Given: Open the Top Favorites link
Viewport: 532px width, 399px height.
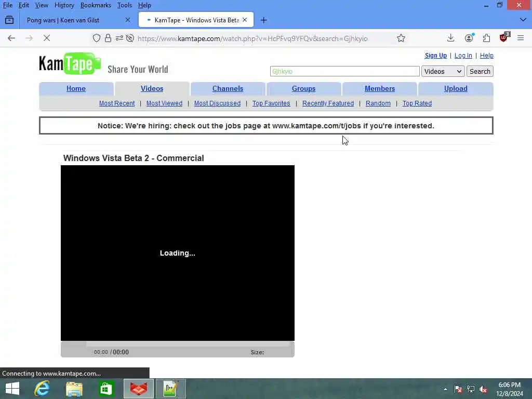Looking at the screenshot, I should 271,103.
